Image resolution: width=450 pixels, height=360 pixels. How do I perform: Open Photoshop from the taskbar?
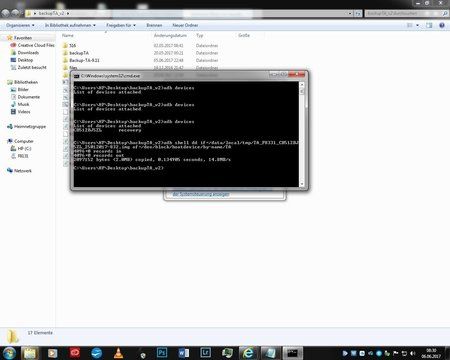coord(162,353)
